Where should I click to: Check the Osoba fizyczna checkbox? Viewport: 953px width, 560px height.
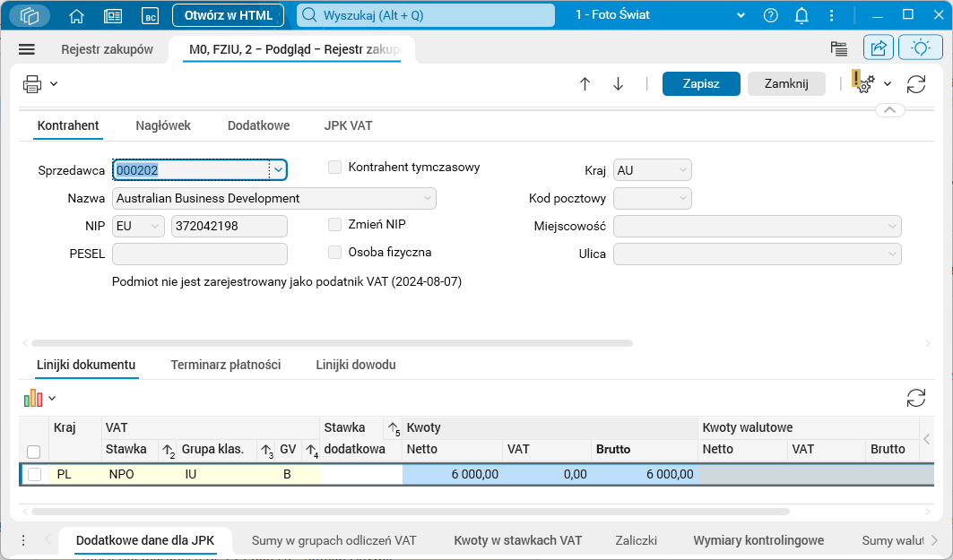tap(335, 253)
